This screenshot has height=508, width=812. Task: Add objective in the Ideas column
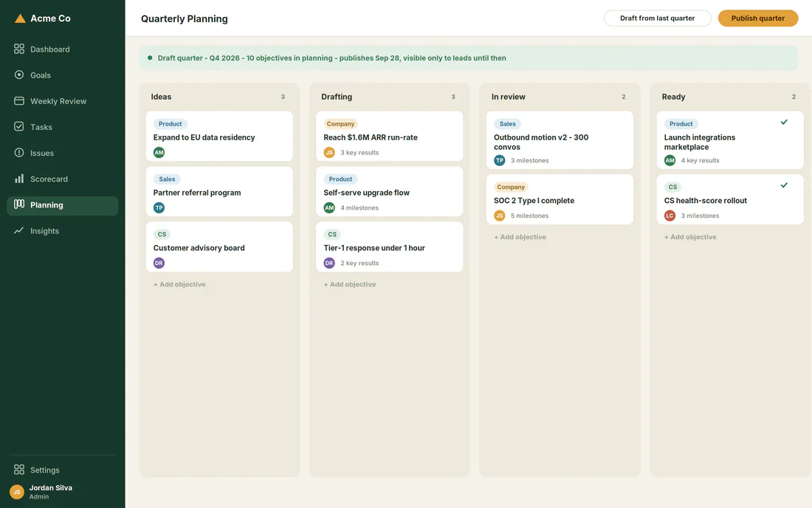pyautogui.click(x=179, y=284)
